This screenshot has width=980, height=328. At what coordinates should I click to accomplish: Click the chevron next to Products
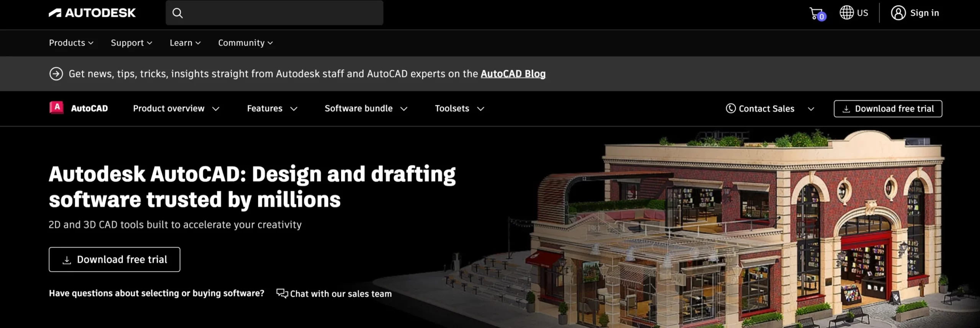pos(91,43)
